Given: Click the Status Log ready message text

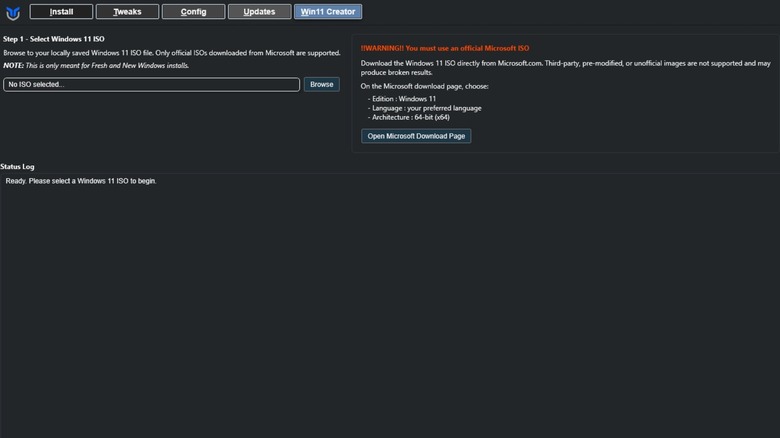Looking at the screenshot, I should click(x=81, y=181).
